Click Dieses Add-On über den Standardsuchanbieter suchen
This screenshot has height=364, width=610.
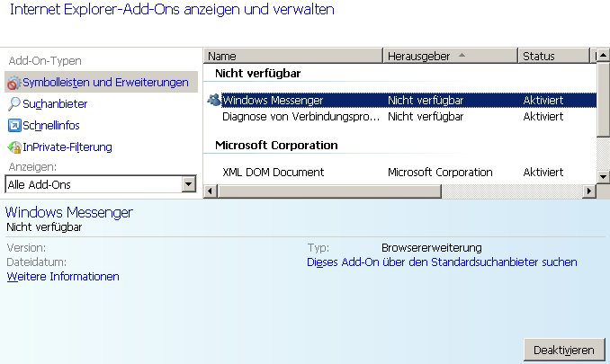pos(442,262)
